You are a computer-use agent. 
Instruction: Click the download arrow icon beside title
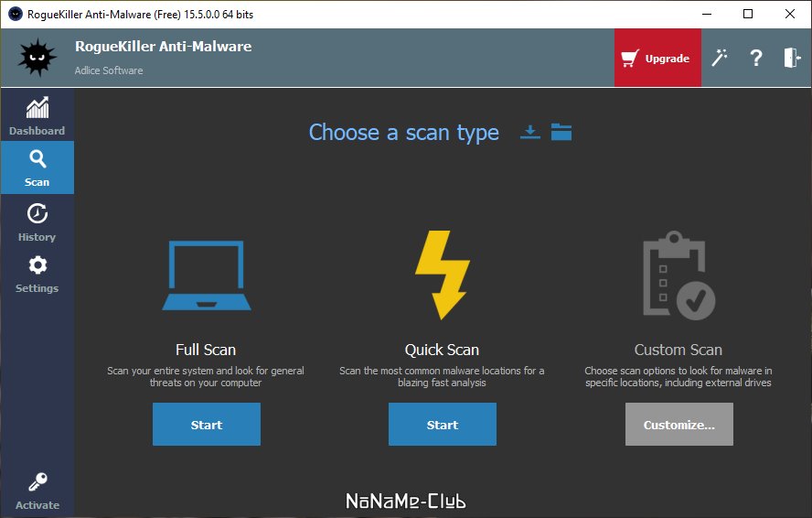tap(529, 132)
